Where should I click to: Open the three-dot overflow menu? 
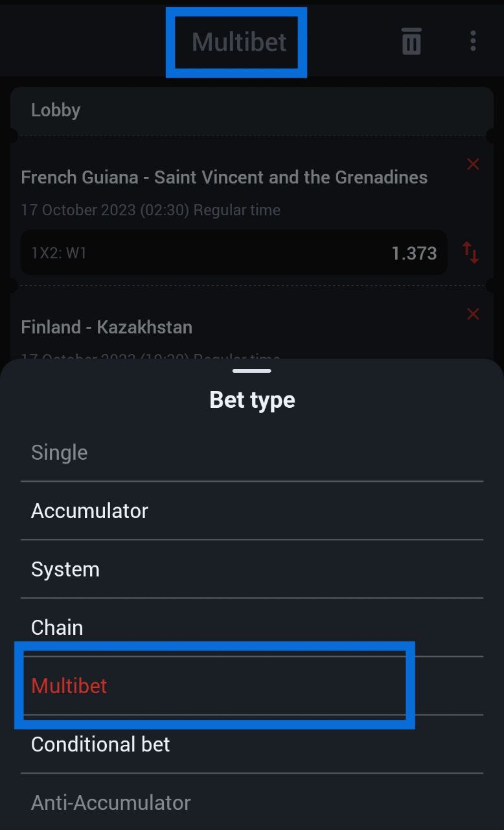[473, 41]
